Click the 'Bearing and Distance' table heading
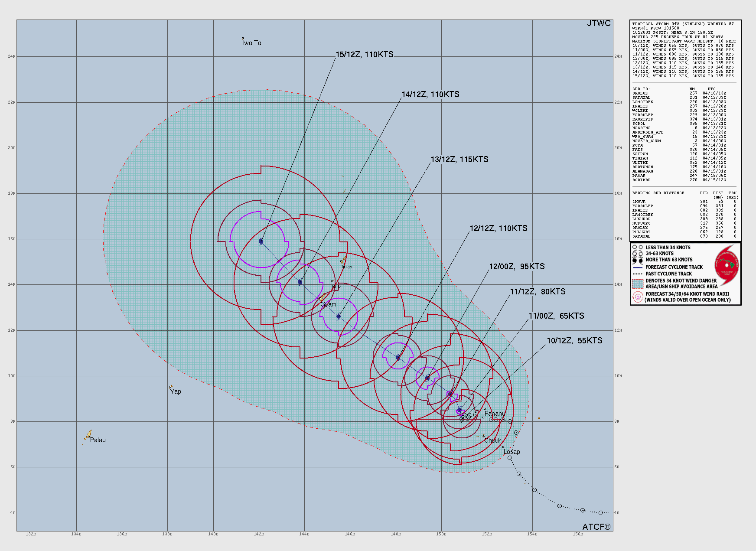The width and height of the screenshot is (756, 551). [x=658, y=193]
